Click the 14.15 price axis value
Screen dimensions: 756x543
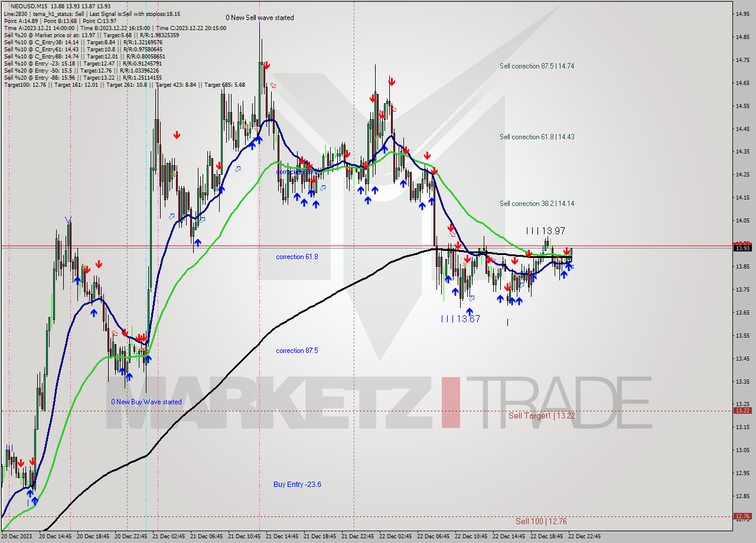(743, 197)
